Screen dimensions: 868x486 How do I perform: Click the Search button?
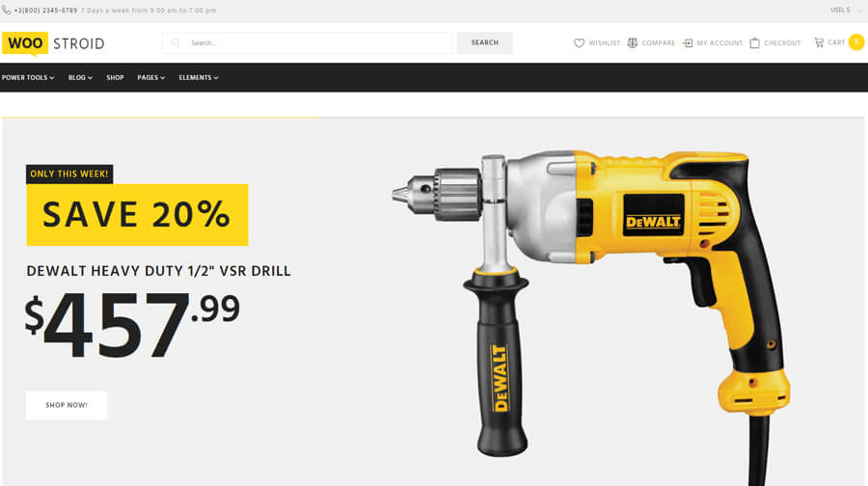coord(484,42)
